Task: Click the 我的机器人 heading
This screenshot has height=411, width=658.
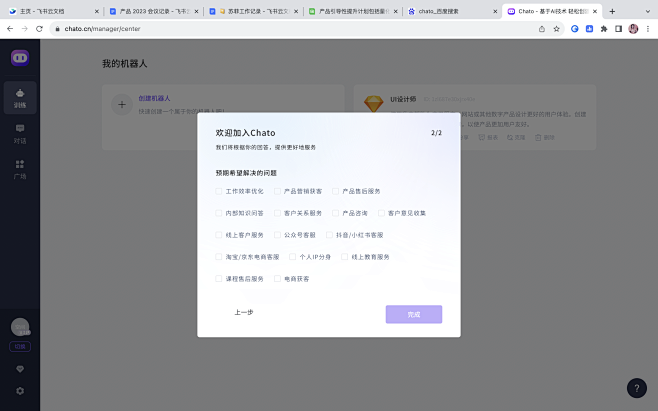Action: 125,64
